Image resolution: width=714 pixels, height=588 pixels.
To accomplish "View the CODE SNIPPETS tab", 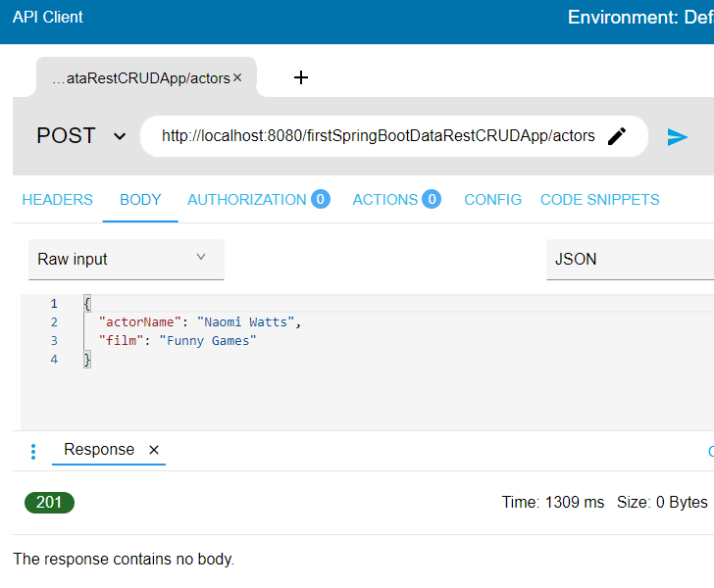I will click(x=599, y=200).
